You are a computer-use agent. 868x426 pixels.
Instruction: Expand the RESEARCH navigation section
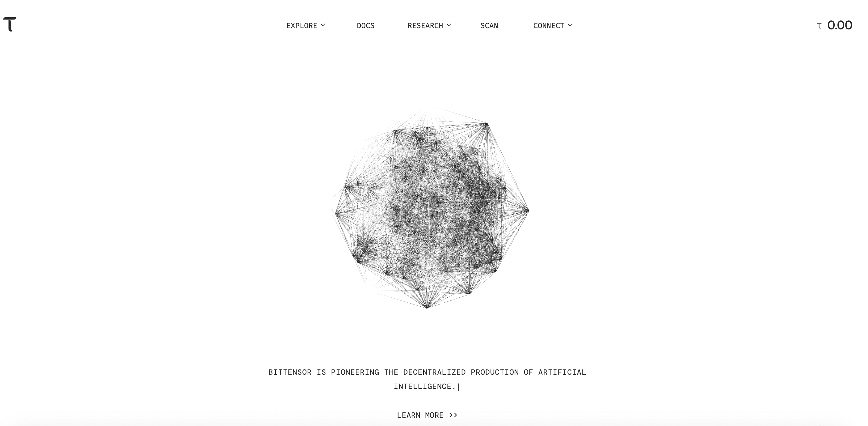pyautogui.click(x=430, y=25)
